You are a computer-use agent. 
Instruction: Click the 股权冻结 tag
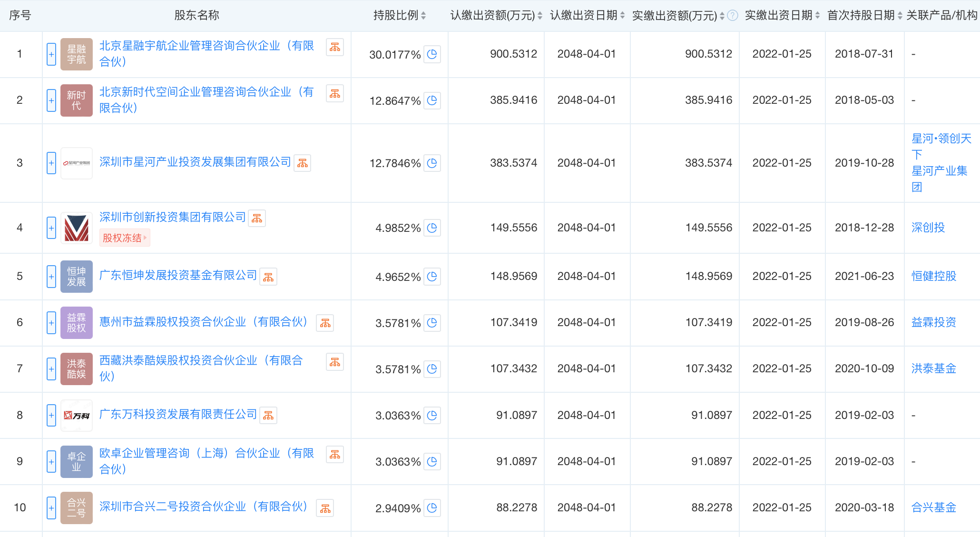click(x=125, y=238)
